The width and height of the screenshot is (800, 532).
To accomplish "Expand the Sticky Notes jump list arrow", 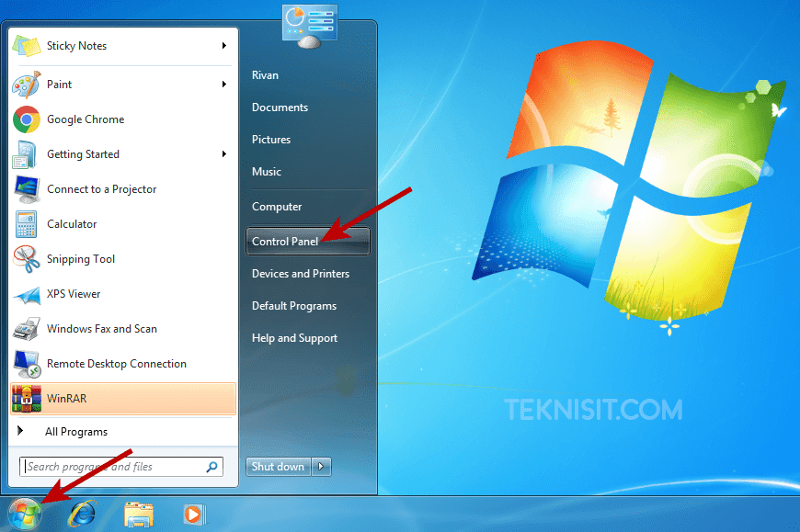I will point(224,46).
